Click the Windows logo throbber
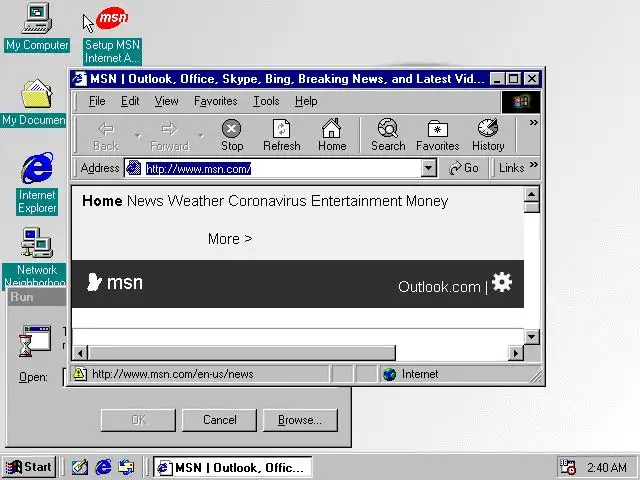 521,101
